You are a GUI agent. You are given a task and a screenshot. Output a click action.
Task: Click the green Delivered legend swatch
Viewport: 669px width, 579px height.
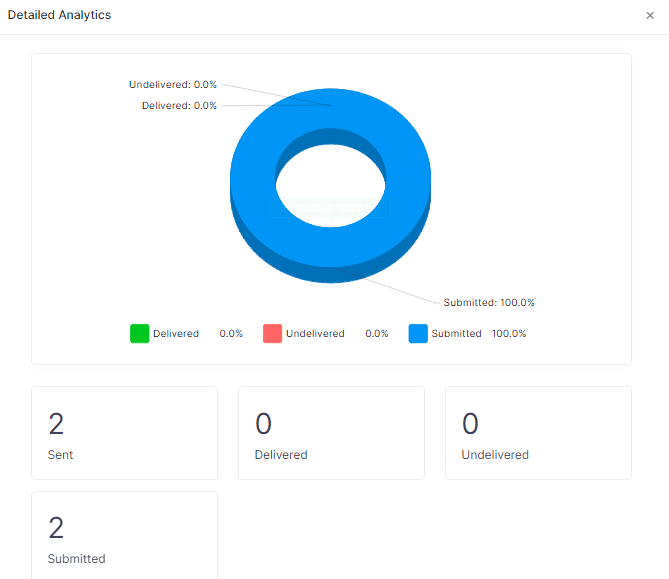click(x=139, y=334)
